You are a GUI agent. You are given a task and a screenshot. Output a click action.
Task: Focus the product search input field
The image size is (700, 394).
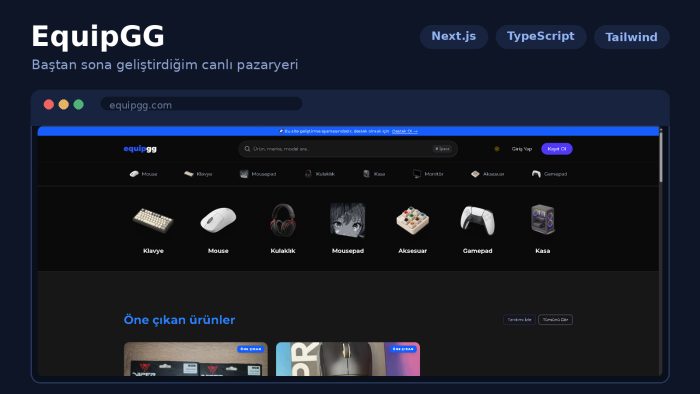348,149
